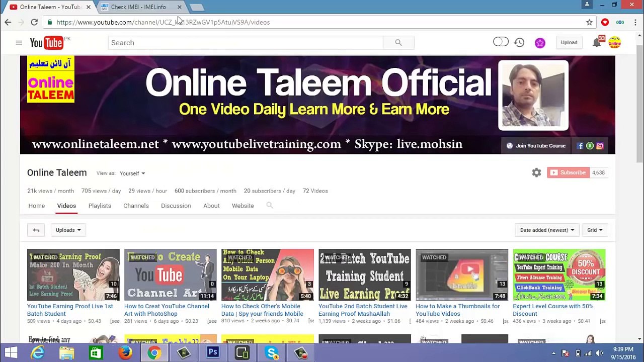
Task: Open 'How to Check Other's Mobile Data' title
Action: [262, 310]
